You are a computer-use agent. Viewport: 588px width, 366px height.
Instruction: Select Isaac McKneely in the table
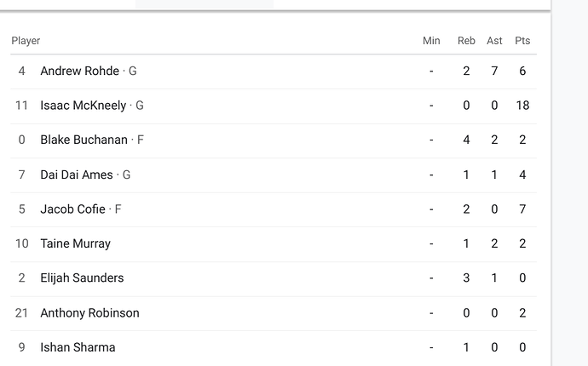click(83, 106)
